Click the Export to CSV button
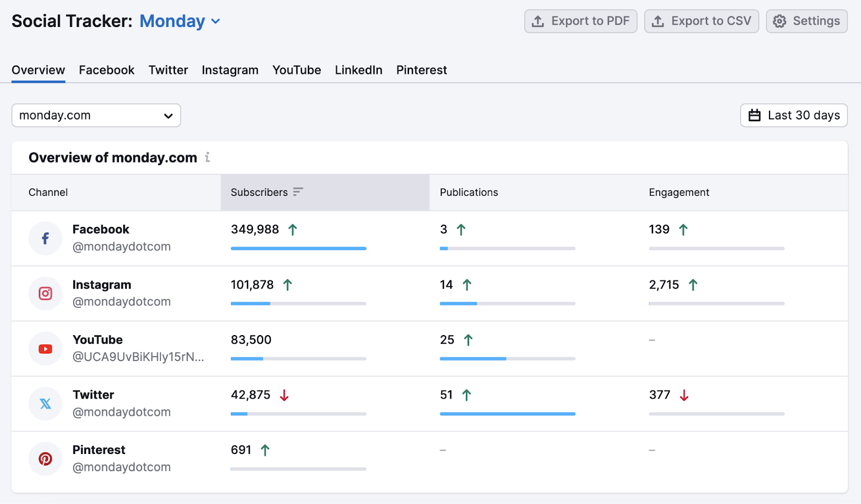Image resolution: width=861 pixels, height=504 pixels. point(701,21)
